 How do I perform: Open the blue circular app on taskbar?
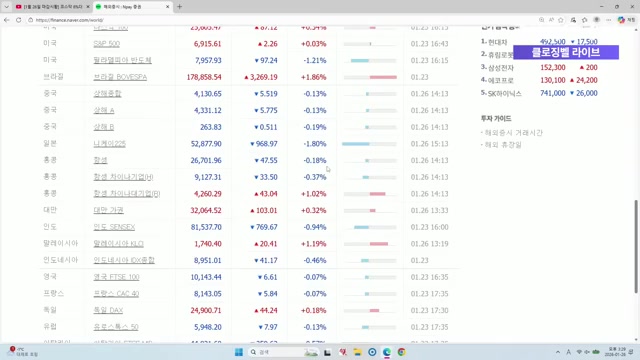372,352
